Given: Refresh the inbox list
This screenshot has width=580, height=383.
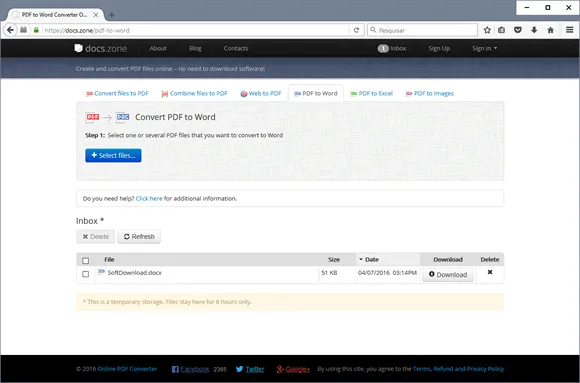Looking at the screenshot, I should 139,236.
